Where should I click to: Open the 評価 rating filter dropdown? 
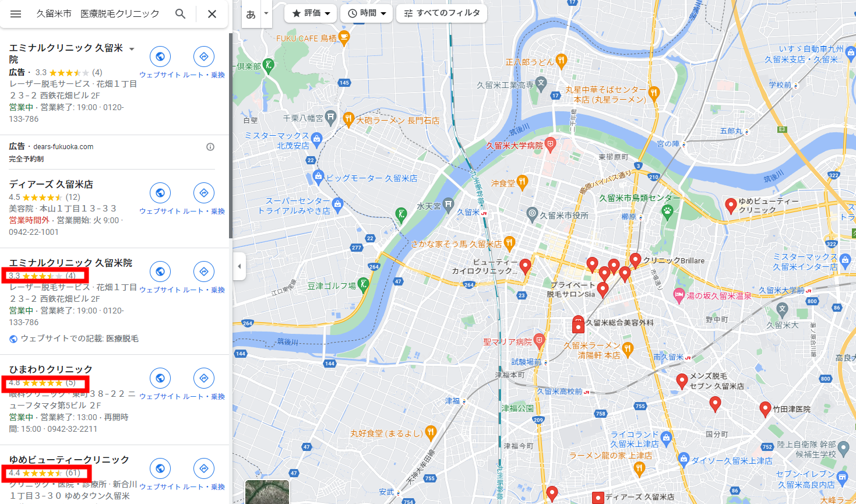[311, 13]
